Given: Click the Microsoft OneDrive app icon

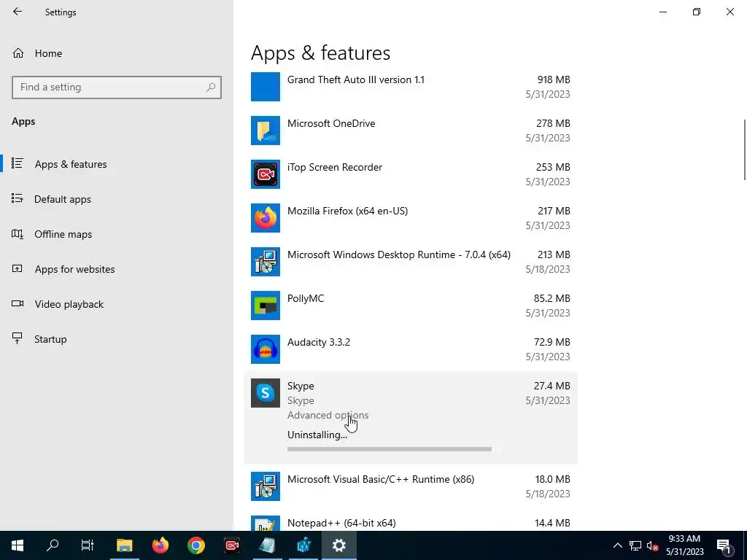Looking at the screenshot, I should tap(266, 131).
